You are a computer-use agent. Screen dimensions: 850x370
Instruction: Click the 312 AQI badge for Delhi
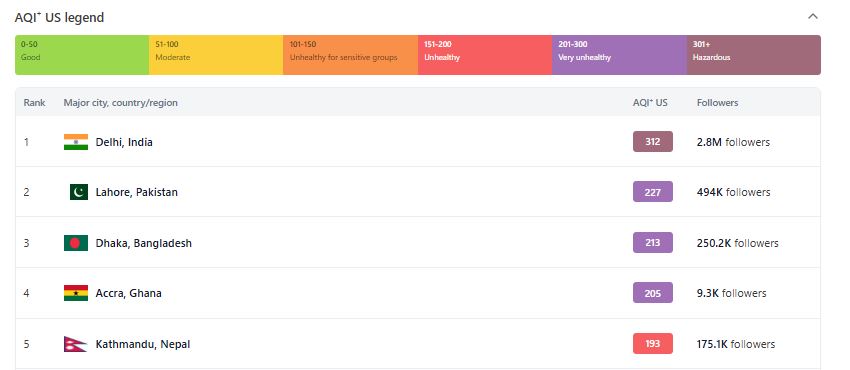pos(653,141)
